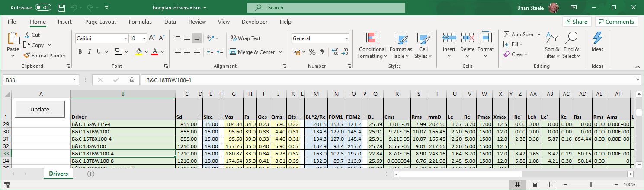Open Find & Select menu
644x190 pixels.
(x=571, y=45)
